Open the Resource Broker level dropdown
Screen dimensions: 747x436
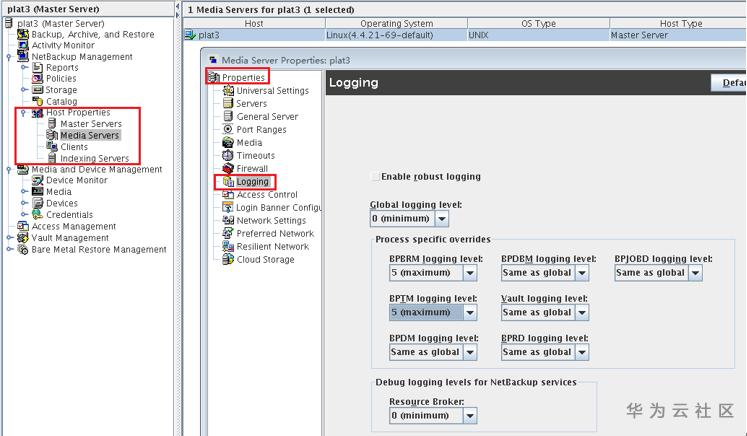(x=470, y=416)
